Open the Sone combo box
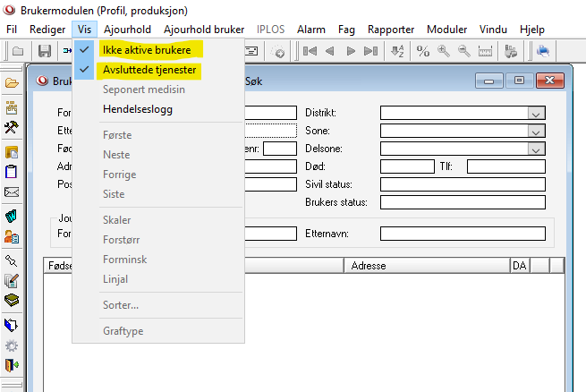Viewport: 586px width, 392px height. click(536, 131)
